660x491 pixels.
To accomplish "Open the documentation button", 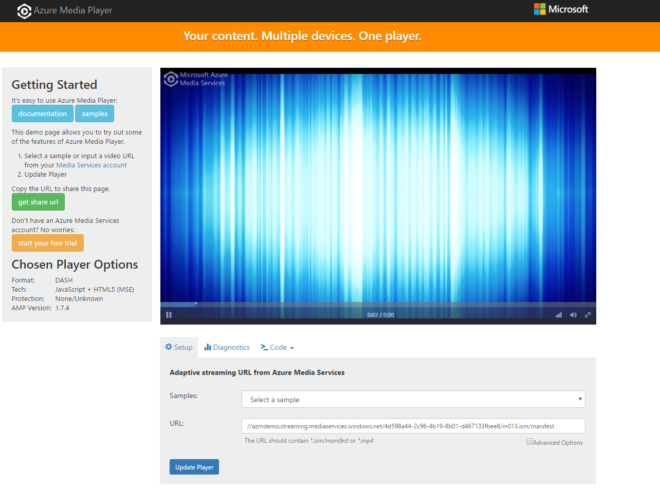I will 43,114.
